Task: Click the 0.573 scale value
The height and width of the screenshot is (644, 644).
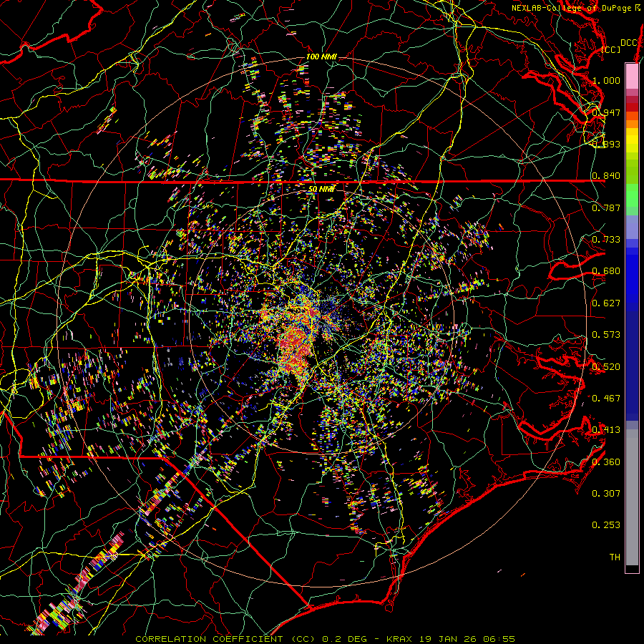Action: click(x=606, y=335)
